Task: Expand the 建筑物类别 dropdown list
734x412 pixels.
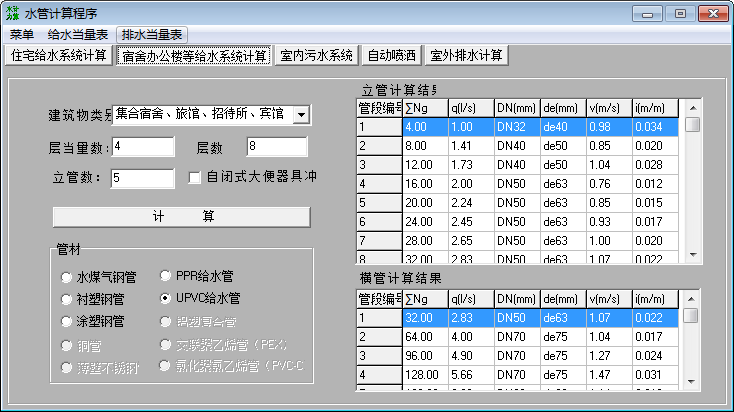Action: tap(302, 114)
